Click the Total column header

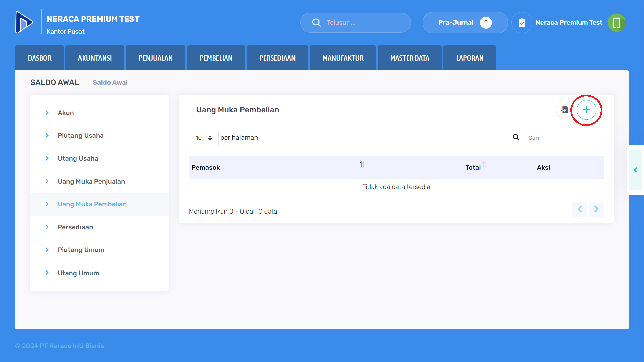473,167
